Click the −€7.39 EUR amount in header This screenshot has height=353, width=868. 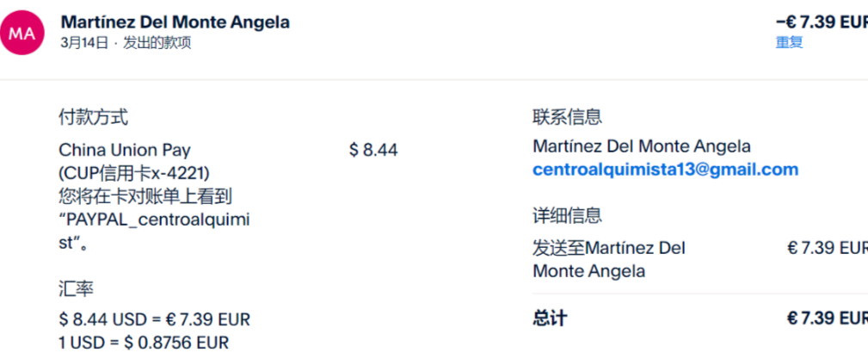[821, 22]
